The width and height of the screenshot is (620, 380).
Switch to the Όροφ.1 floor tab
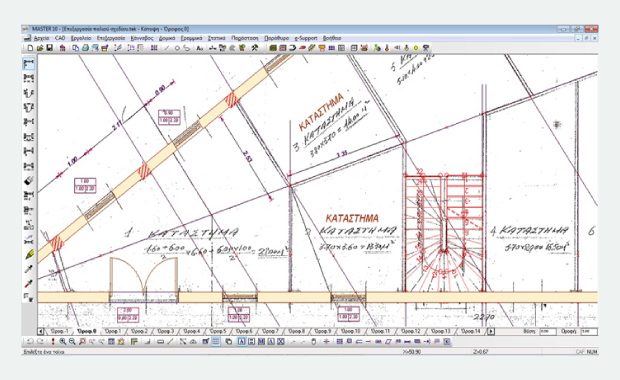113,331
